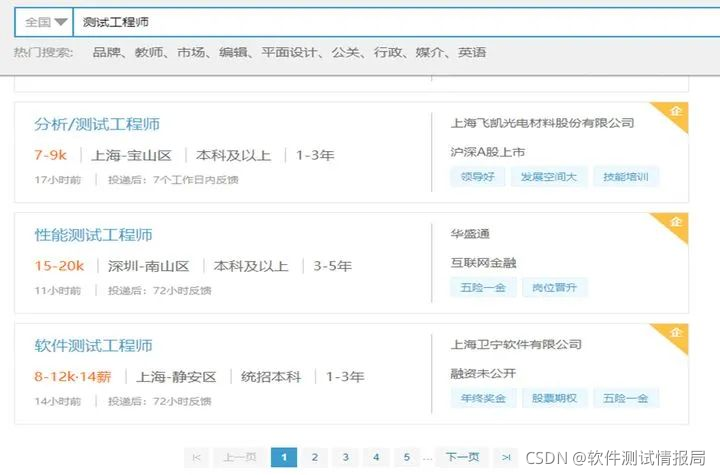Click 融资未公开 financing text
Viewport: 720px width, 475px height.
[484, 373]
